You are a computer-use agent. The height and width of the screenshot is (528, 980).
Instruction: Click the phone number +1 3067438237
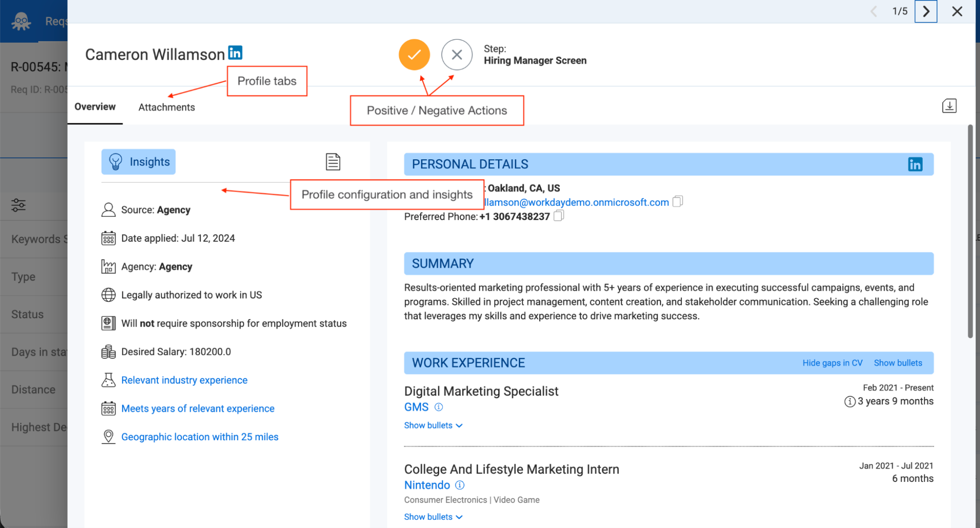(x=515, y=217)
